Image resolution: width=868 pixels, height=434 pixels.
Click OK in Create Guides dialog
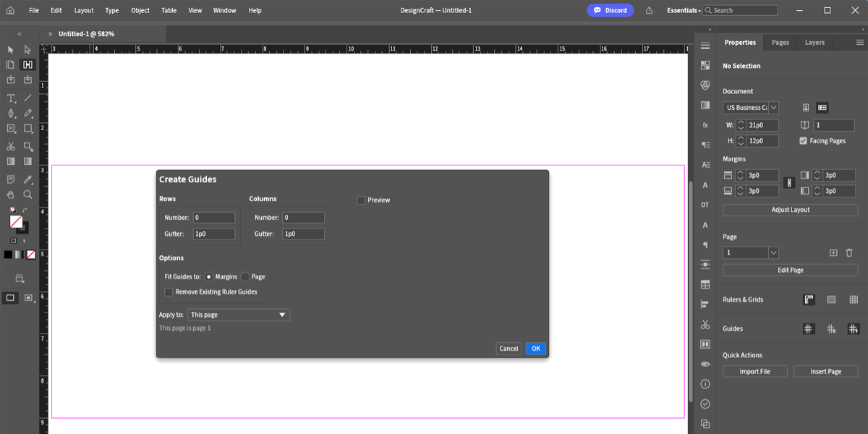(536, 349)
